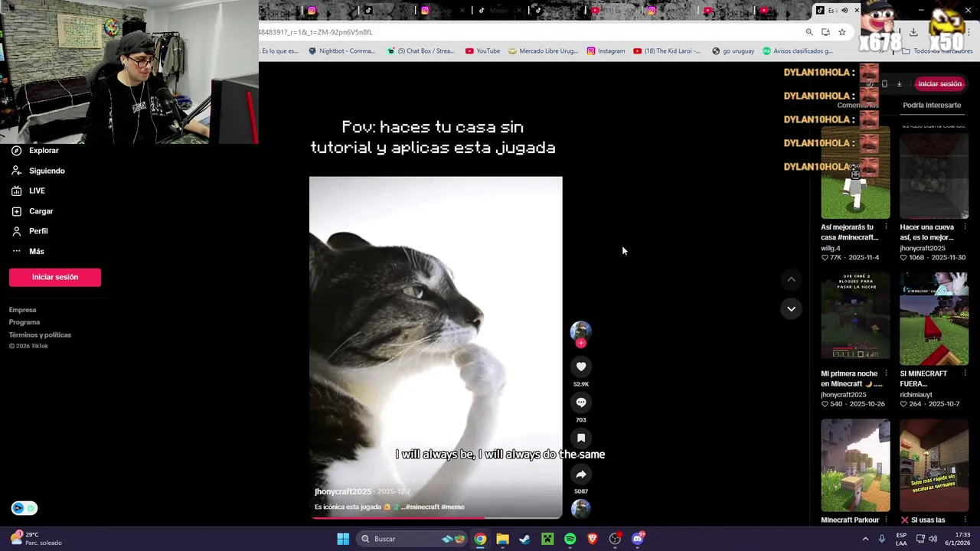Open the jhonycraft2025 username on the video
Image resolution: width=980 pixels, height=551 pixels.
point(343,491)
